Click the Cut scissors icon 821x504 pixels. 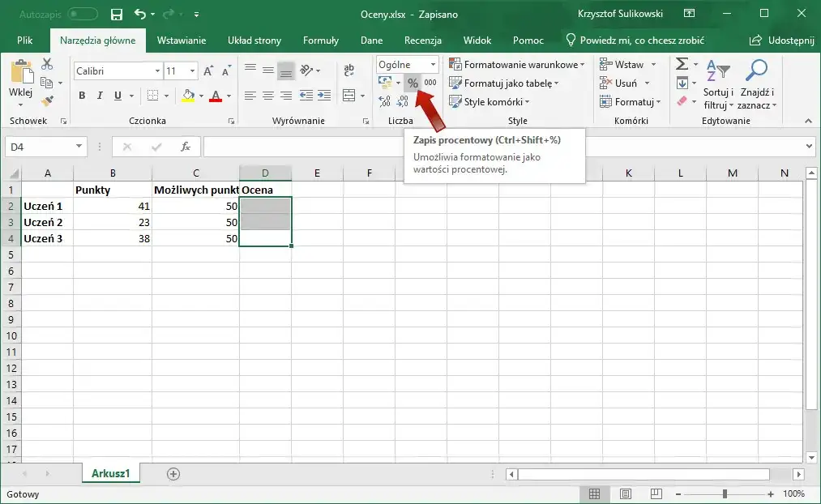pyautogui.click(x=47, y=65)
